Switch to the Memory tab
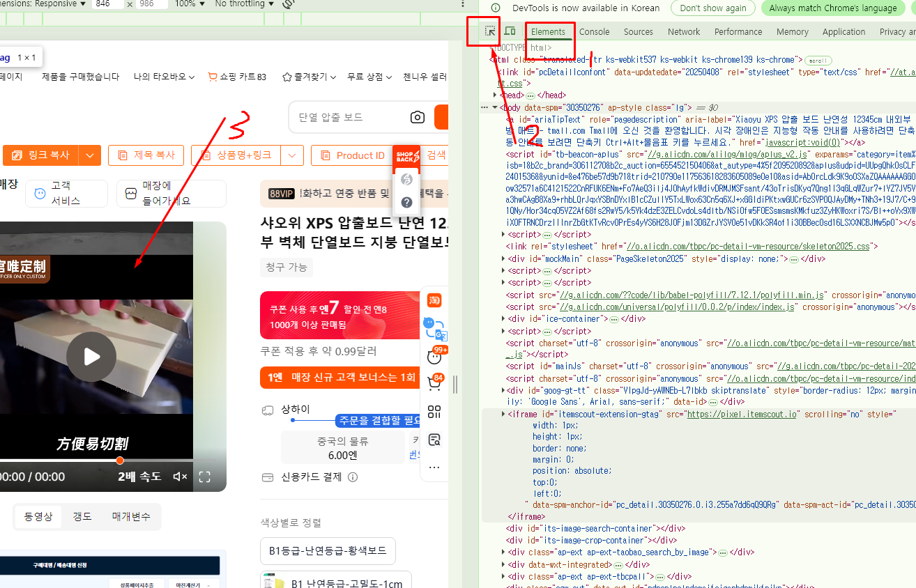Viewport: 916px width, 588px height. 793,31
